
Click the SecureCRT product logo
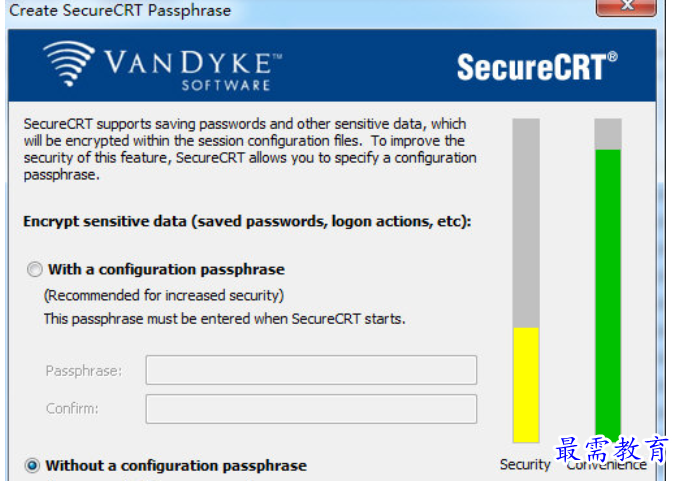537,67
